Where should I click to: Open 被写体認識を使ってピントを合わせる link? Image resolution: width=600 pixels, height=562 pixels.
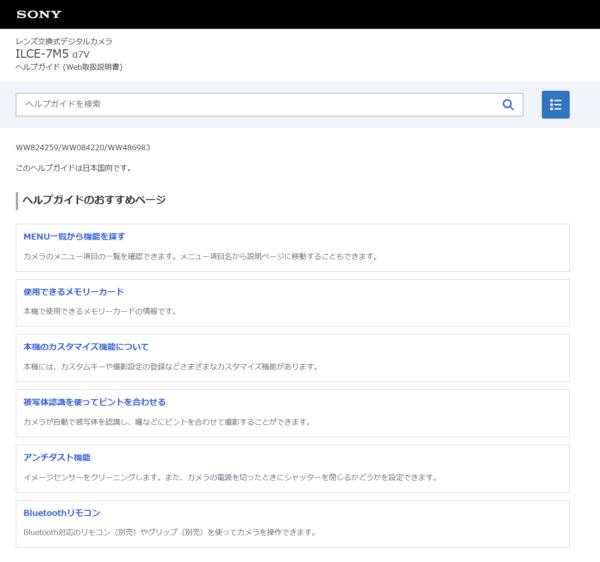[x=95, y=402]
